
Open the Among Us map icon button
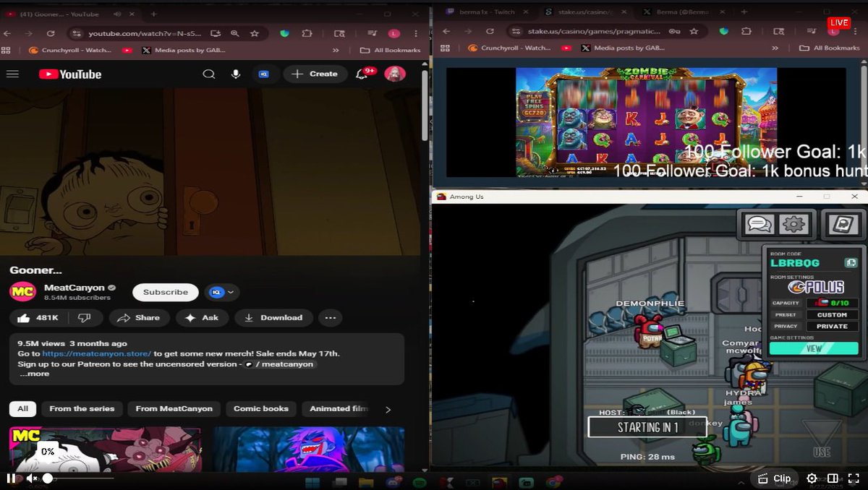(844, 224)
